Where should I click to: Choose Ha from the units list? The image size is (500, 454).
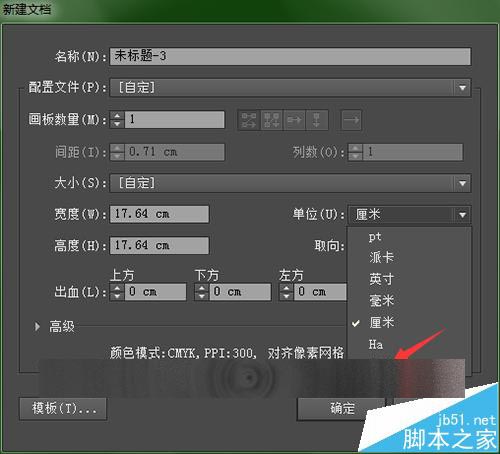coord(409,344)
